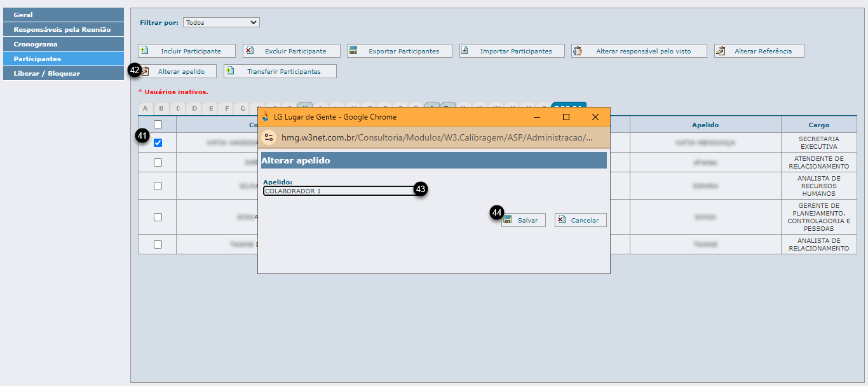This screenshot has width=868, height=386.
Task: Click the Transferir Participantes button
Action: [280, 71]
